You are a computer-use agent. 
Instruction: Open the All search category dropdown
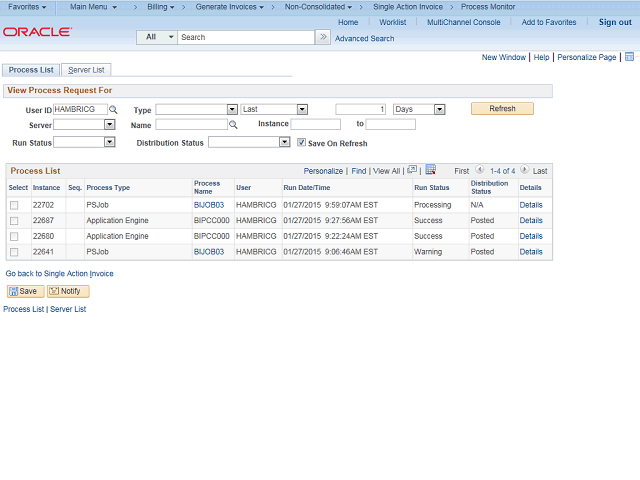tap(157, 37)
